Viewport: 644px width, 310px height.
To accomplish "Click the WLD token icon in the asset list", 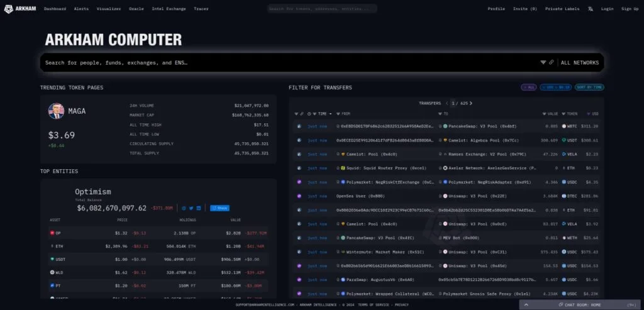I will click(52, 272).
